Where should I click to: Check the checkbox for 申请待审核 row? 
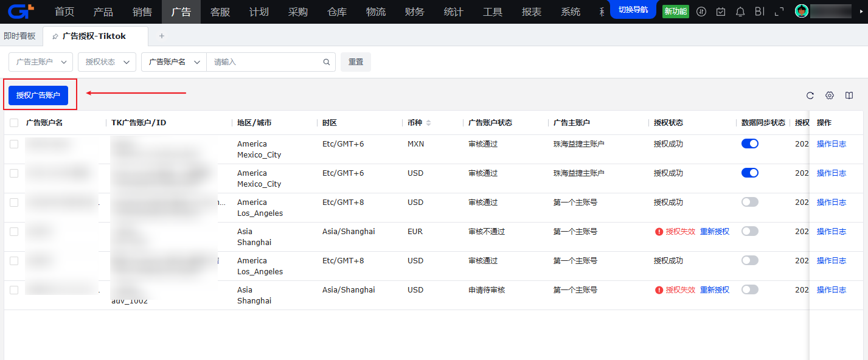tap(14, 290)
